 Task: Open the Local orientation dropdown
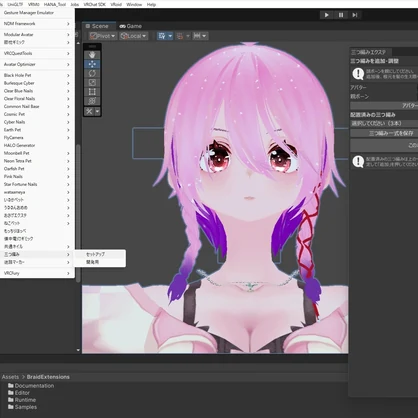click(x=134, y=36)
